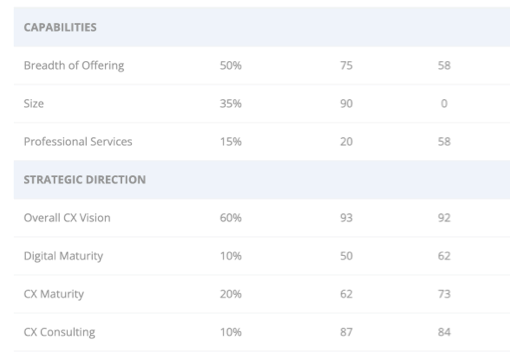Select the CX Maturity row label
This screenshot has width=510, height=361.
[x=54, y=294]
